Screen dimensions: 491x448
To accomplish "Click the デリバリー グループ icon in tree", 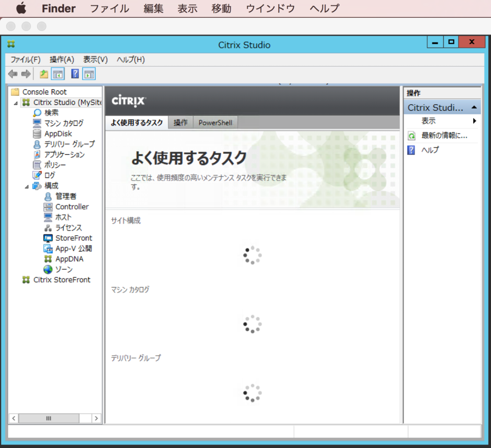I will click(37, 144).
